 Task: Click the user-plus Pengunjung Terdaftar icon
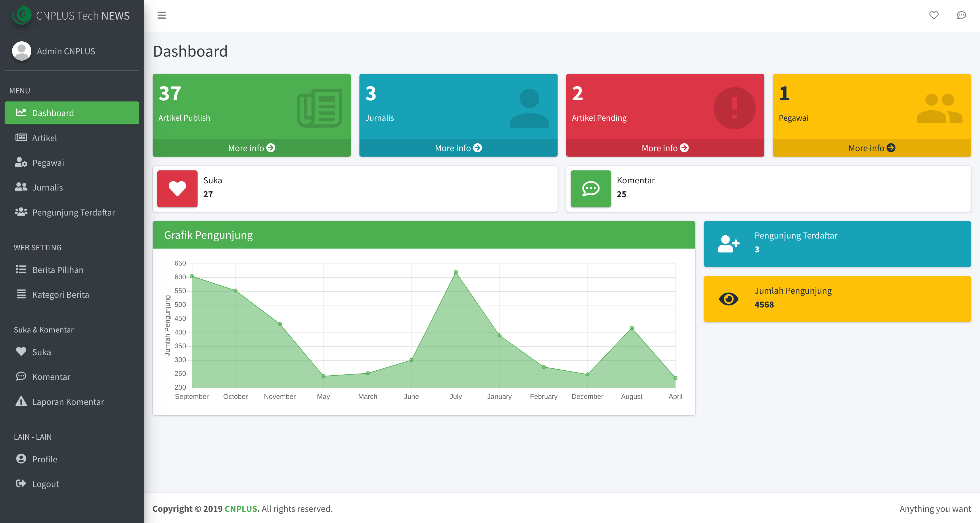pos(728,244)
